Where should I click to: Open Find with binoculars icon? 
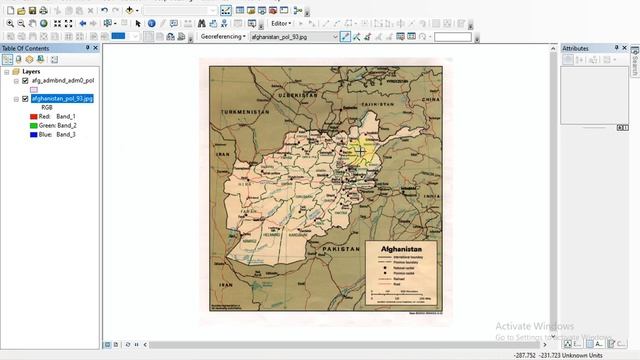pyautogui.click(x=202, y=24)
